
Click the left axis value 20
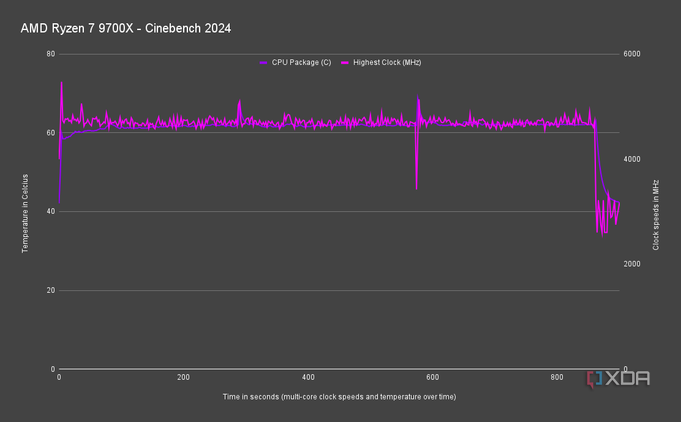click(x=51, y=290)
